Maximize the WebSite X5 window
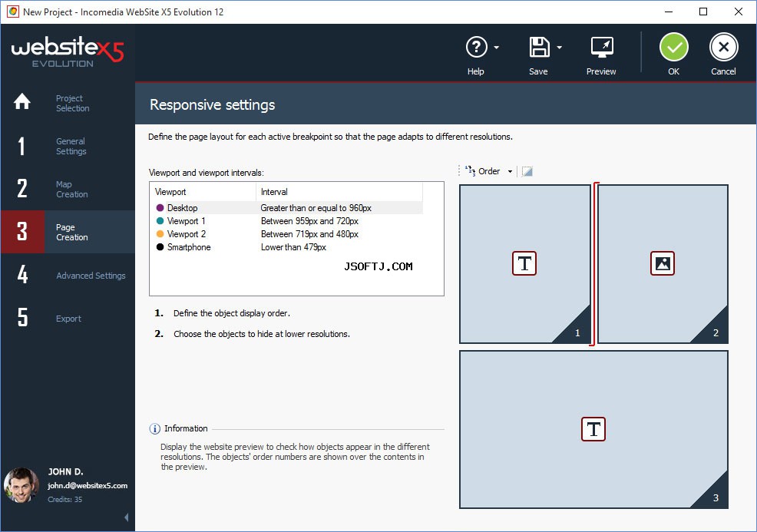757x532 pixels. click(703, 12)
